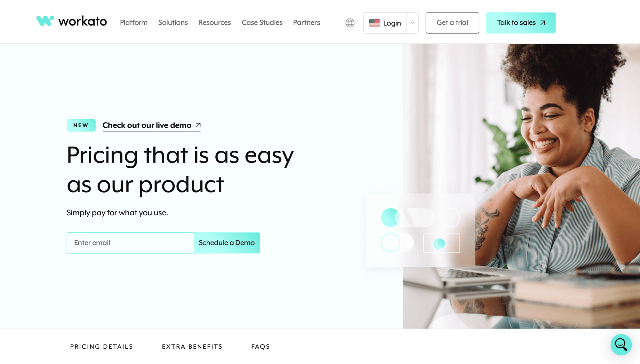Select the Partners navigation menu item
640x364 pixels.
point(306,22)
